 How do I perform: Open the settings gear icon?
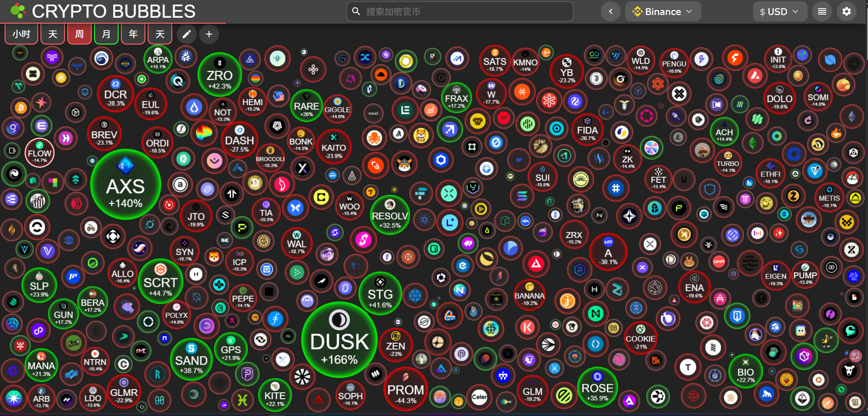(x=846, y=11)
